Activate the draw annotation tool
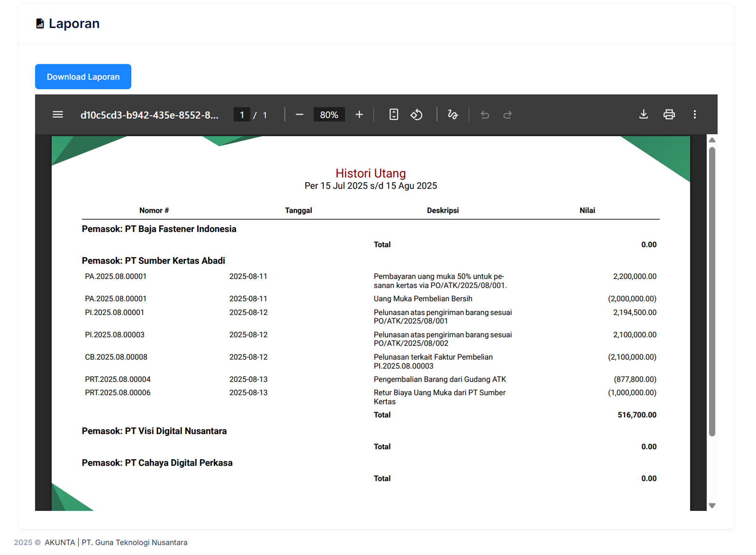Screen dimensions: 756x555 click(453, 115)
